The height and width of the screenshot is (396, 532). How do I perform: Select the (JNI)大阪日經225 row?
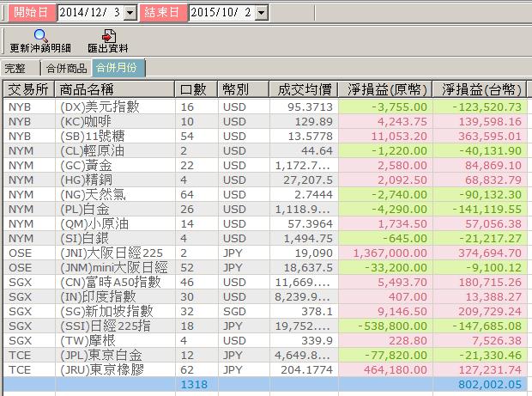coord(265,253)
